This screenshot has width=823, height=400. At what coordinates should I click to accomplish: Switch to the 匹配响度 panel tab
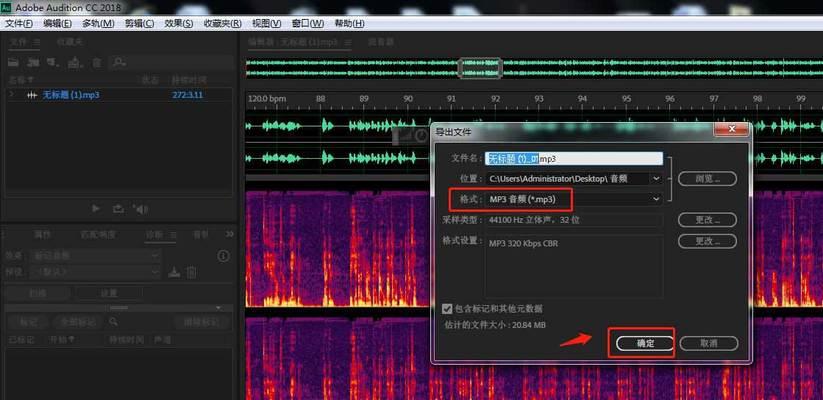point(98,235)
